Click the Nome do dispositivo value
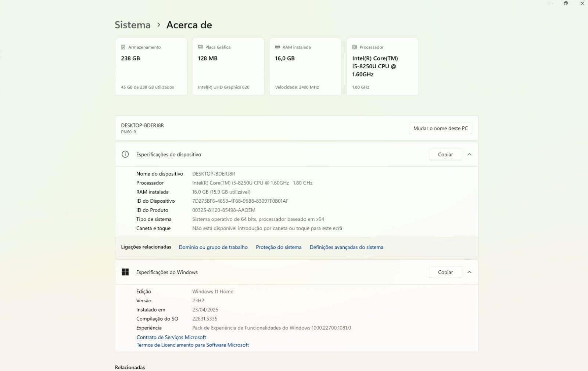This screenshot has height=371, width=588. 214,174
